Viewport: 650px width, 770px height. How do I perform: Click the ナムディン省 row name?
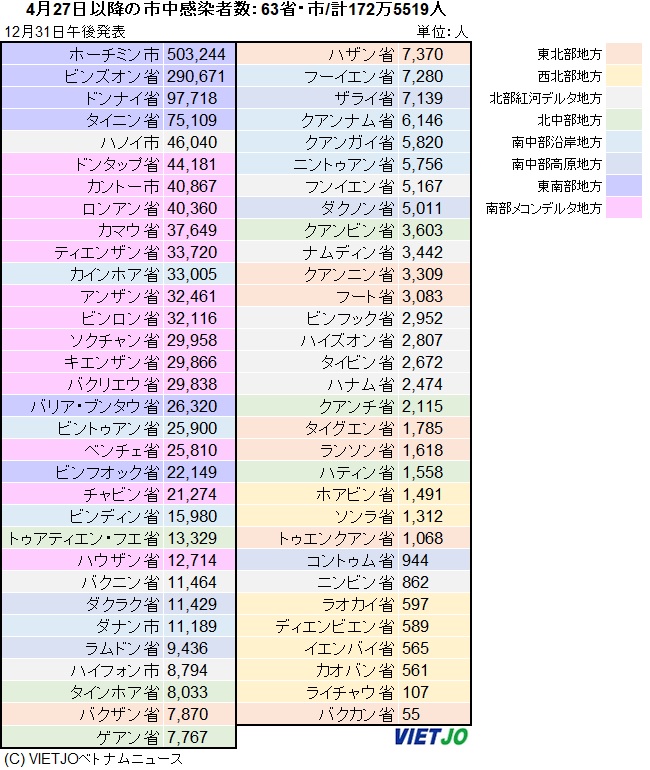348,252
